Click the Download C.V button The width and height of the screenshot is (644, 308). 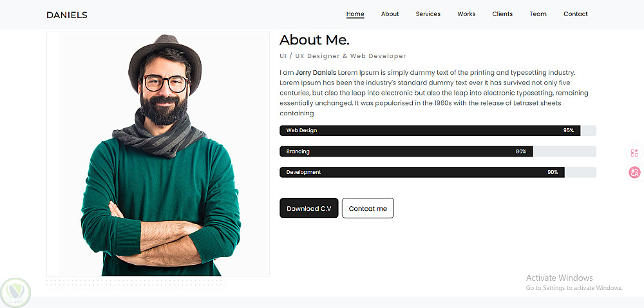pos(309,208)
